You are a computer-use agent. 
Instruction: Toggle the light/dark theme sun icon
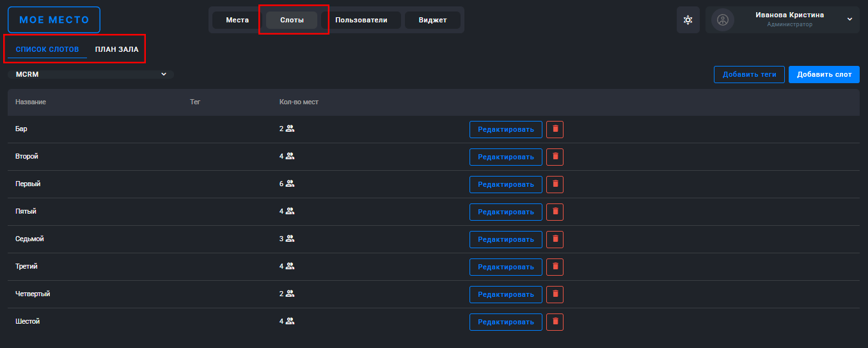click(688, 20)
